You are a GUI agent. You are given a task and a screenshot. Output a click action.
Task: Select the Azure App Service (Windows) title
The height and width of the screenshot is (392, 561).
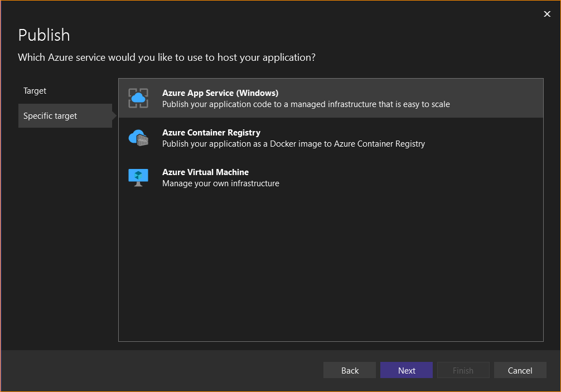point(220,93)
